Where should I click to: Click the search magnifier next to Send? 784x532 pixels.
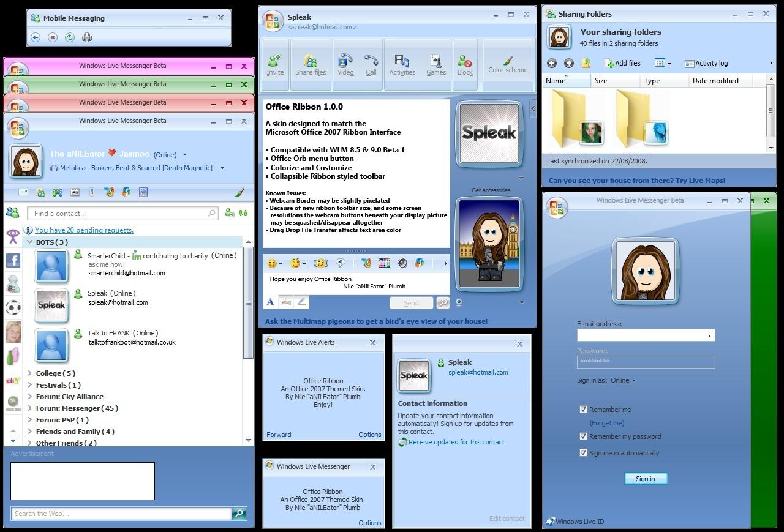coord(442,302)
